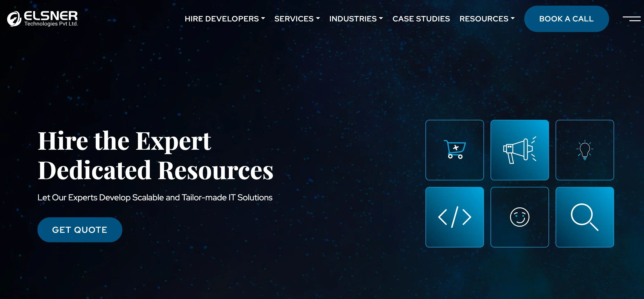This screenshot has height=299, width=644.
Task: Click the megaphone marketing icon tile
Action: (520, 150)
